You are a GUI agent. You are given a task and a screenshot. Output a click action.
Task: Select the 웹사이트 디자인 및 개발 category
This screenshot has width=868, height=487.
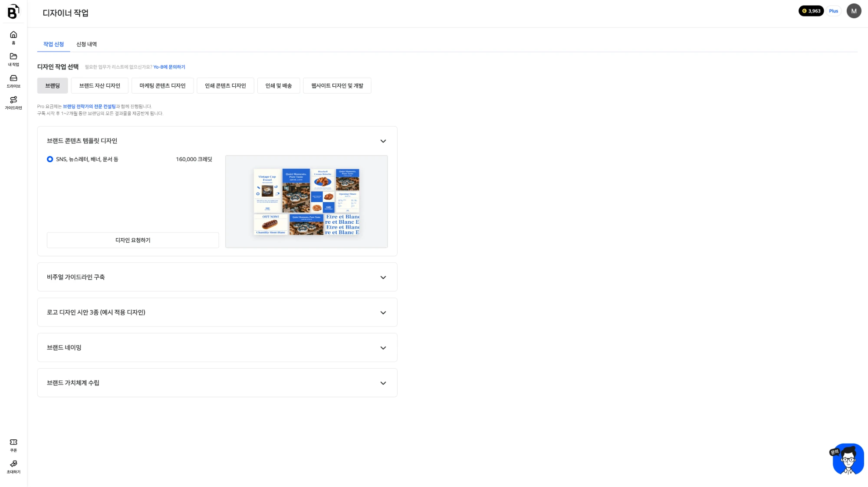tap(337, 85)
